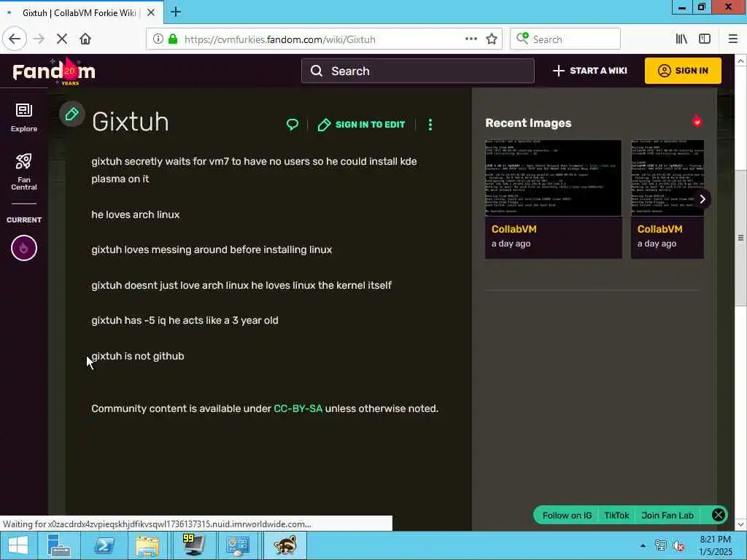
Task: Open Explore in the sidebar
Action: [24, 117]
